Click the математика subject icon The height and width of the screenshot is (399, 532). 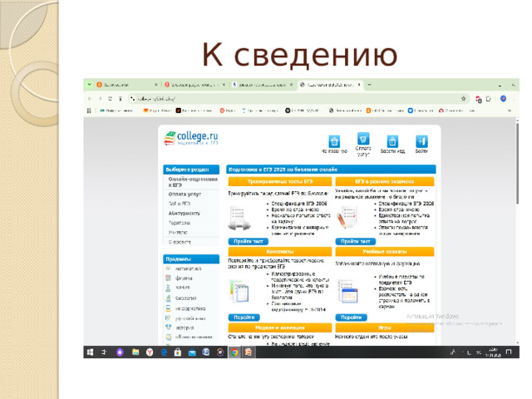pyautogui.click(x=169, y=268)
